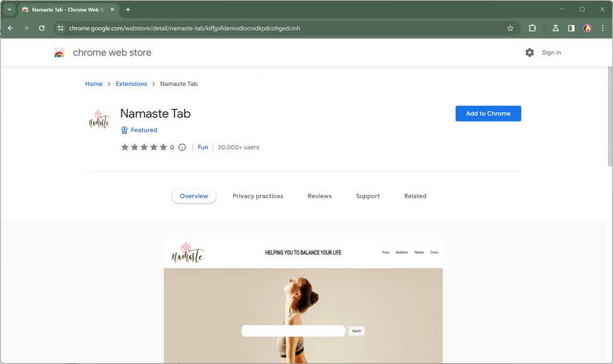The height and width of the screenshot is (364, 613).
Task: Open the Extensions breadcrumb link
Action: pos(131,84)
